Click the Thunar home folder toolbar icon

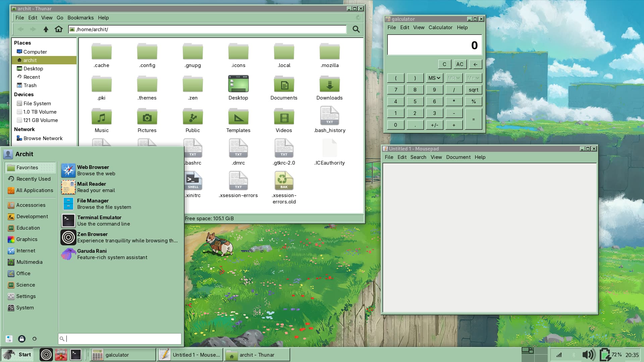pyautogui.click(x=59, y=29)
